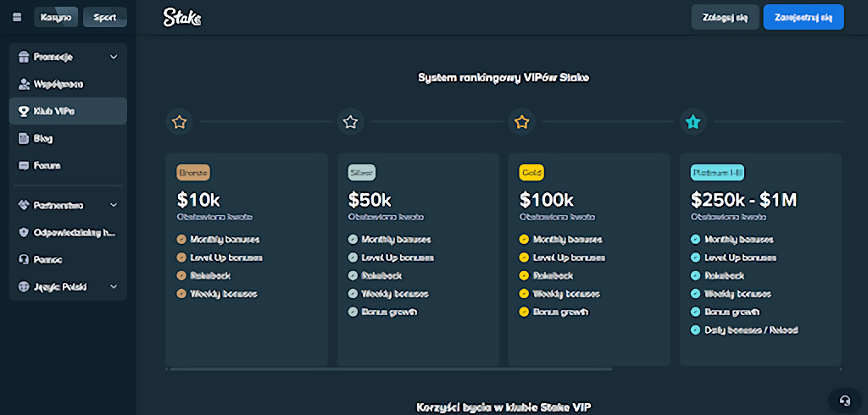Select the Silver tier star icon
Viewport: 868px width, 415px height.
point(350,122)
